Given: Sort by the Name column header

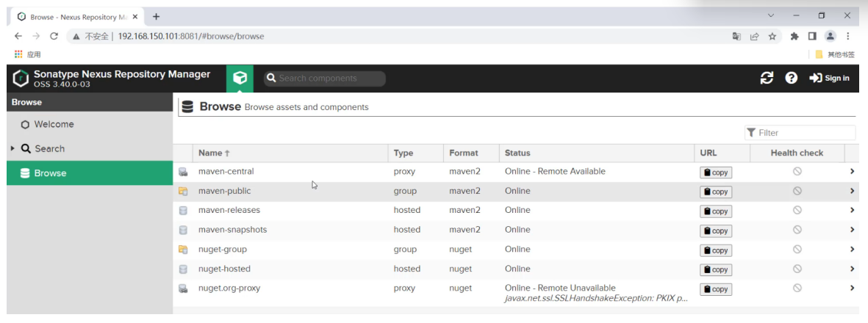Looking at the screenshot, I should [x=290, y=153].
